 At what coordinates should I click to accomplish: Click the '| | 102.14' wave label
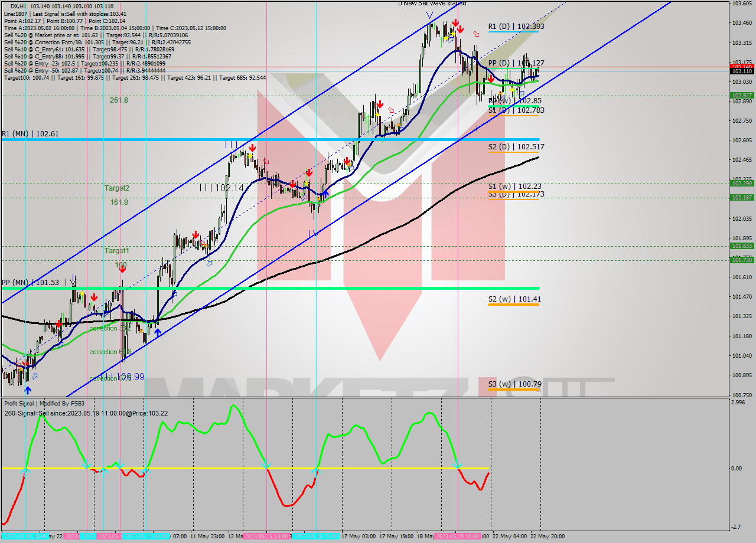click(221, 188)
